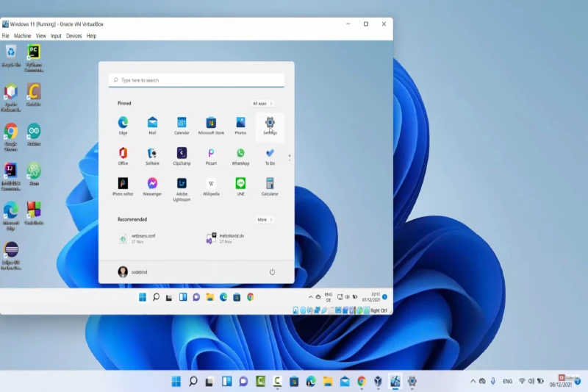588x392 pixels.
Task: Open the host taskbar Mail app
Action: pos(345,382)
